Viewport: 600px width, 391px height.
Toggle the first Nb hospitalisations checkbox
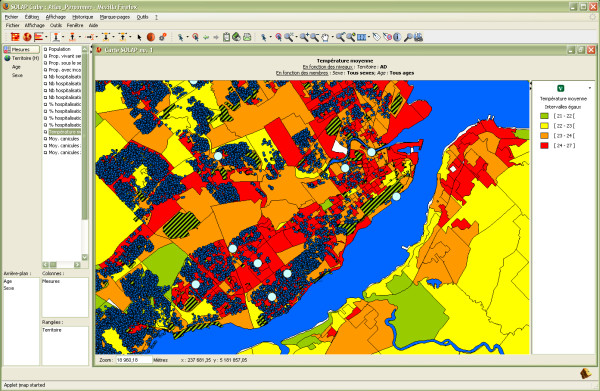click(x=46, y=77)
